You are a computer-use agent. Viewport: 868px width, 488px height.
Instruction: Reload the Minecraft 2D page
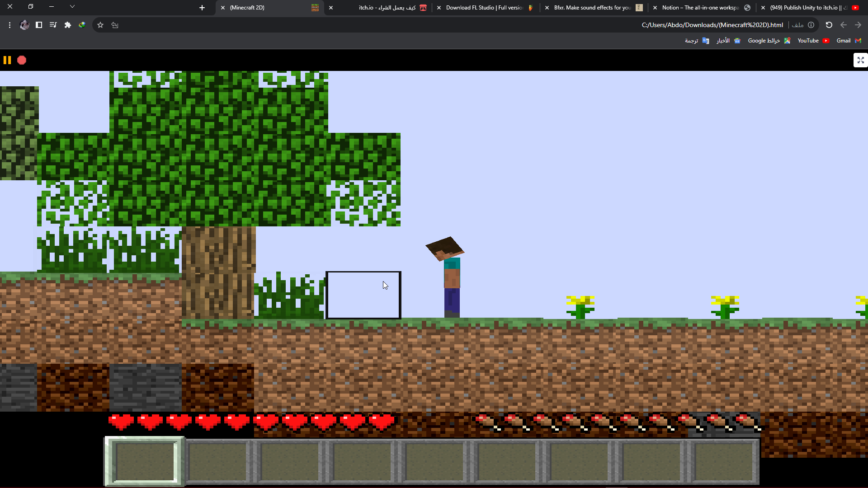point(829,25)
